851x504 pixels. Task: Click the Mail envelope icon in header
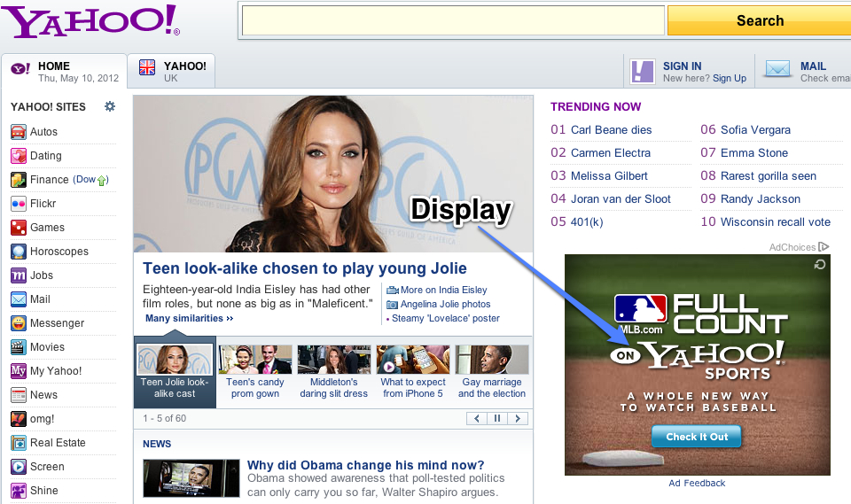pyautogui.click(x=777, y=69)
